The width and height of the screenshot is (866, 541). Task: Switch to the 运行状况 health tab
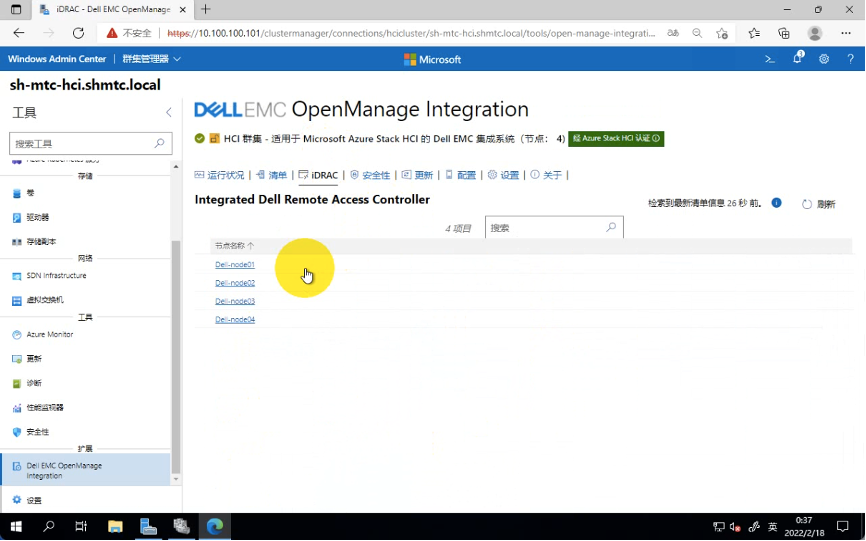coord(219,175)
